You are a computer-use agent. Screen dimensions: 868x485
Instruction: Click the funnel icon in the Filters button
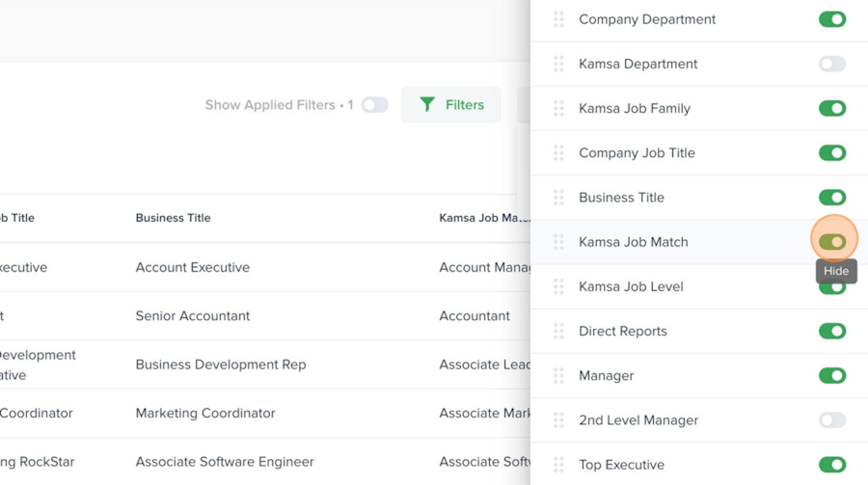[x=427, y=104]
